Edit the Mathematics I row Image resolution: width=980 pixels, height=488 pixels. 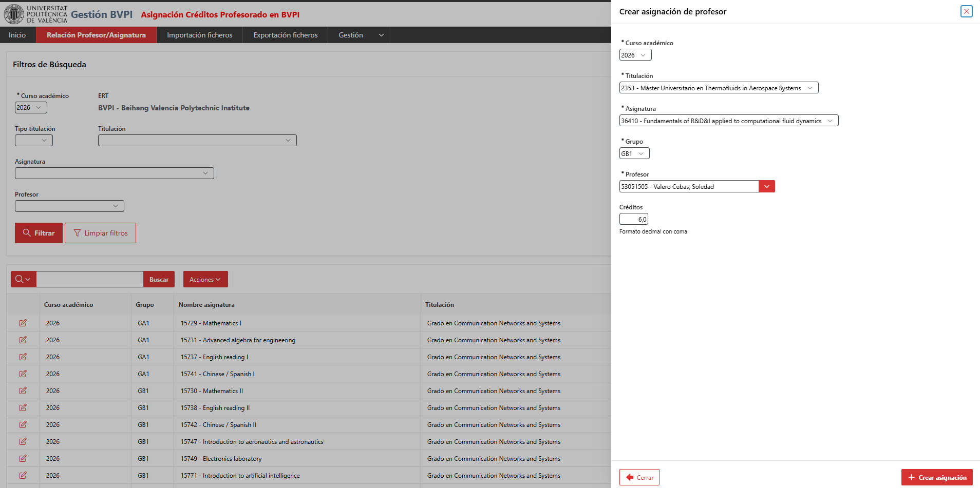pos(23,323)
